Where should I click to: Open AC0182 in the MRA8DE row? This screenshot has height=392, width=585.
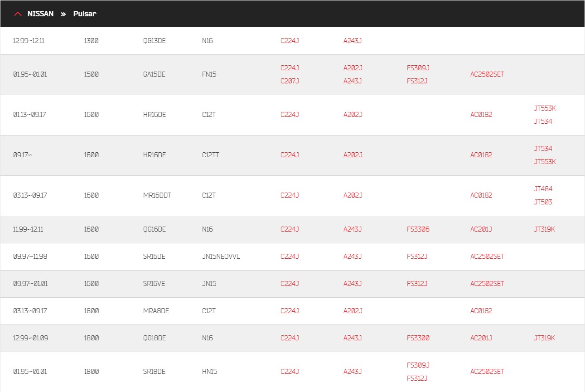point(481,311)
